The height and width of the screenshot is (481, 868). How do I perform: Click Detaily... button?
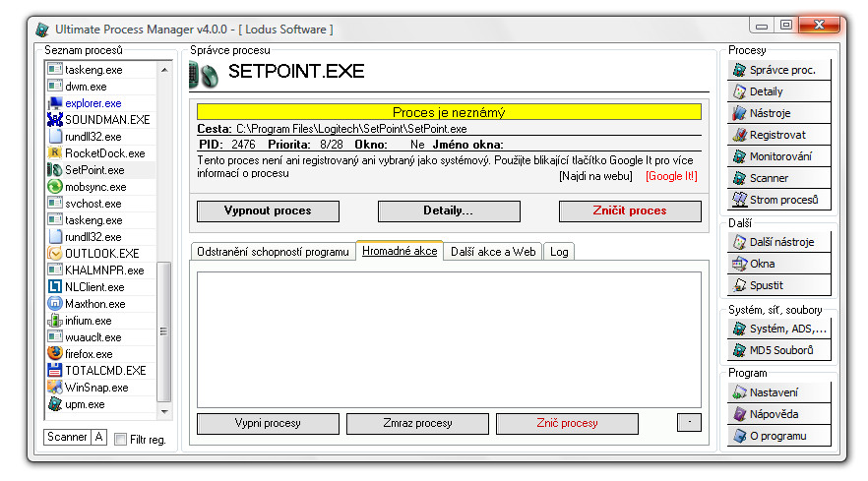(x=449, y=210)
